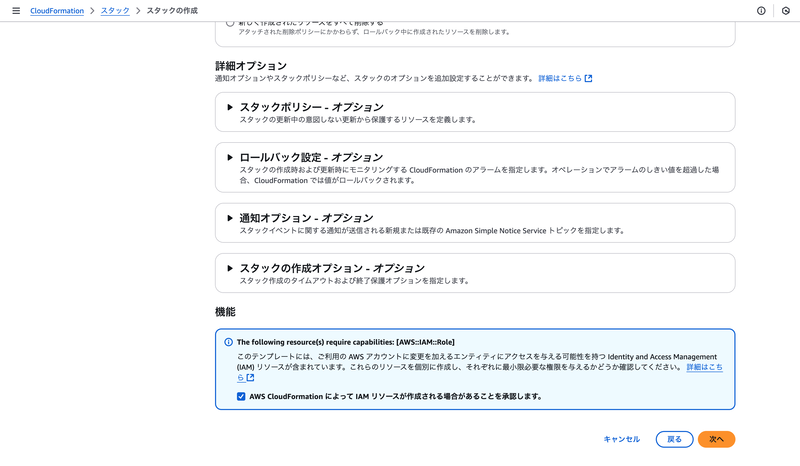Expand スタックの作成オプション section
Screen dimensions: 800x466
[230, 268]
